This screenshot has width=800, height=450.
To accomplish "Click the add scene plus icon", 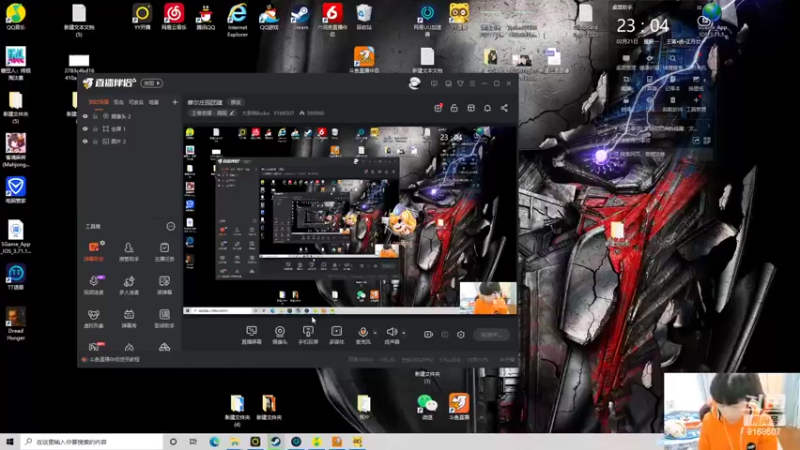I will tap(175, 102).
